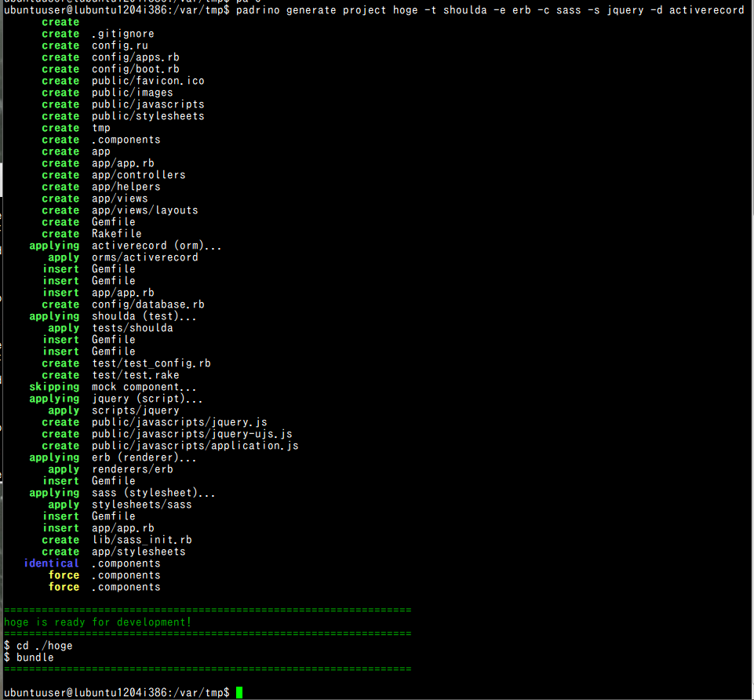Screen dimensions: 754x700
Task: Click the 'app/views/layouts' path
Action: (144, 210)
